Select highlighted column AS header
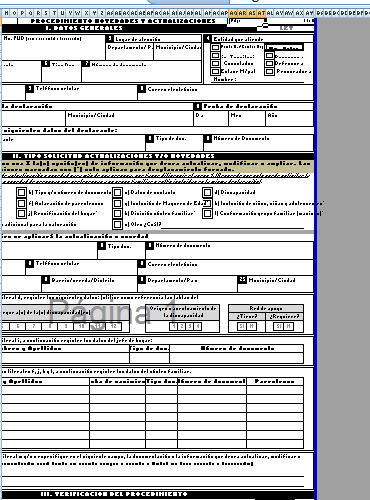 [252, 13]
